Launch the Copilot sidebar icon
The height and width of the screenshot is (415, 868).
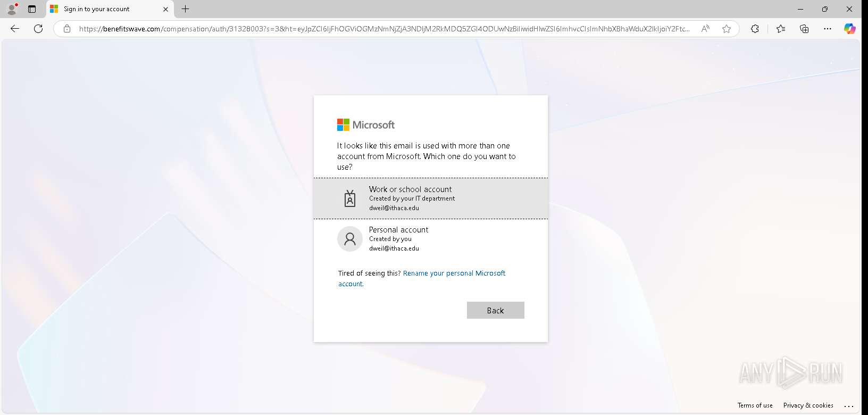click(850, 29)
